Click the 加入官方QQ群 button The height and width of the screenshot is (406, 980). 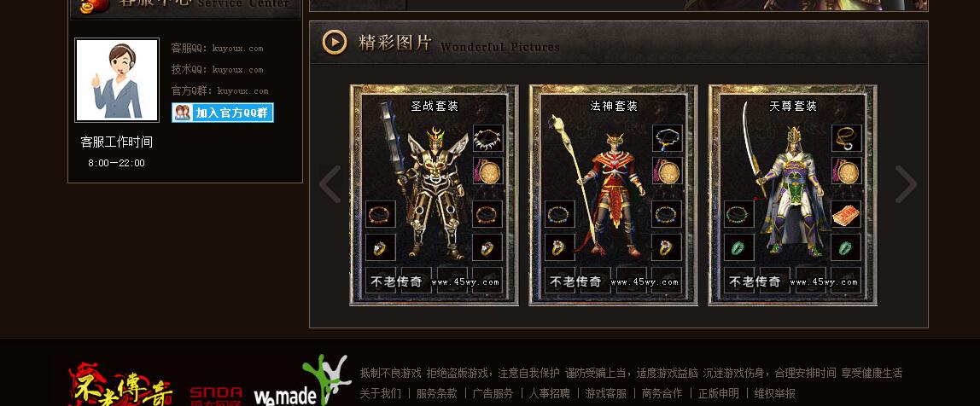pyautogui.click(x=223, y=113)
